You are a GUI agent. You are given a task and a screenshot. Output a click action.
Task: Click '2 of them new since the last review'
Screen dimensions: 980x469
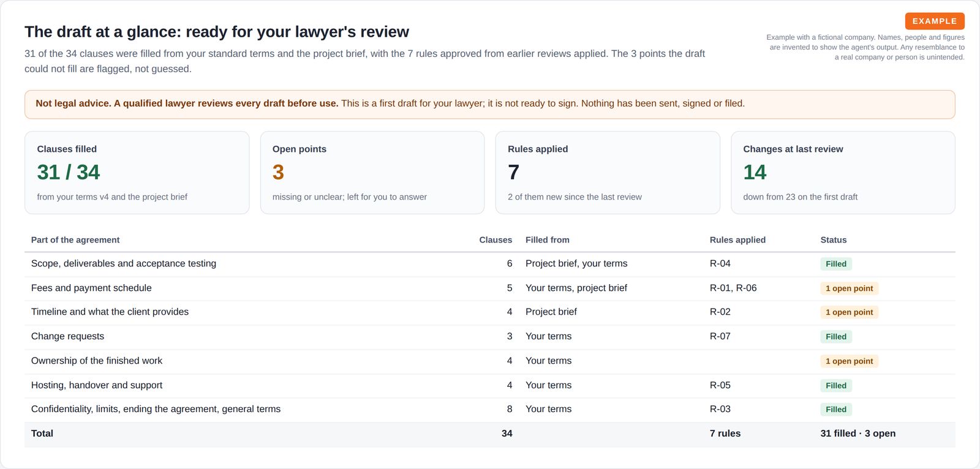[x=575, y=197]
